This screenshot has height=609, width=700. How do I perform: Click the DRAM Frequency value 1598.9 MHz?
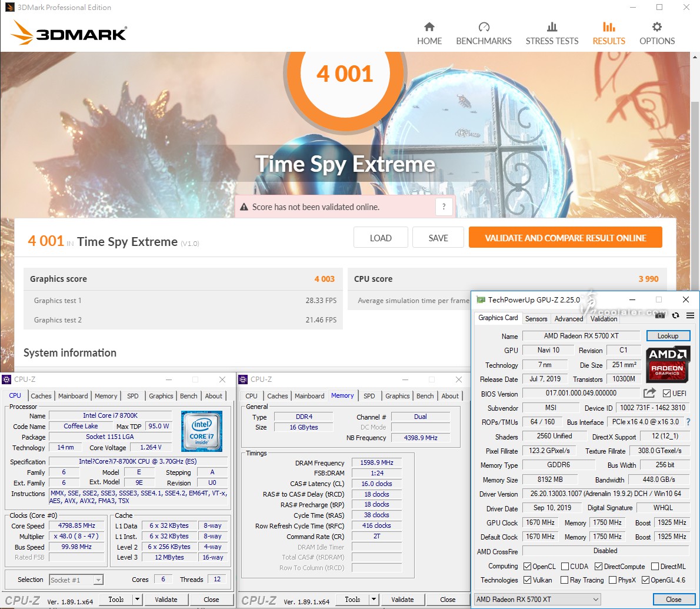[x=377, y=462]
